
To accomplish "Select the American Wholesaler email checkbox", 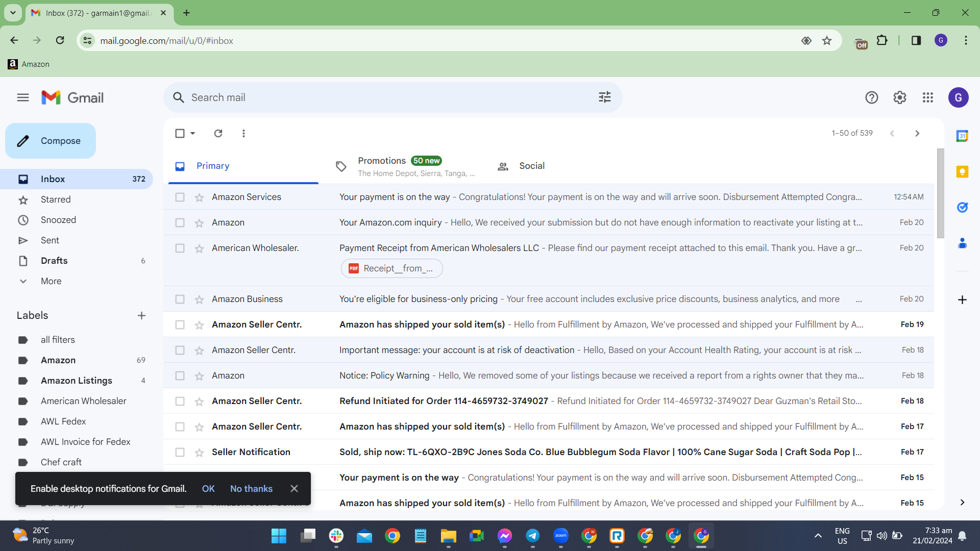I will click(x=180, y=248).
